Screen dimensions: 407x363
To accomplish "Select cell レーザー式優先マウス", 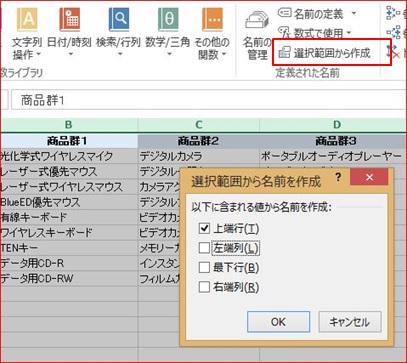I will tap(69, 171).
